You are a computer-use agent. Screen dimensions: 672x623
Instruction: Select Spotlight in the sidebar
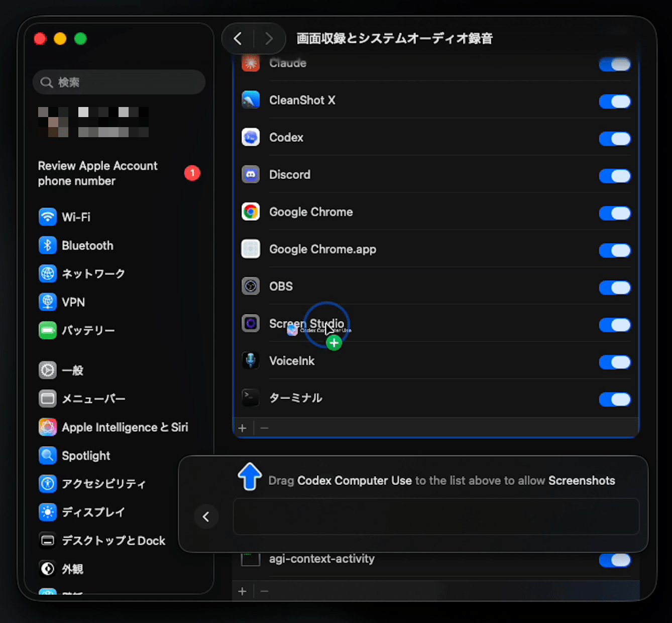85,456
